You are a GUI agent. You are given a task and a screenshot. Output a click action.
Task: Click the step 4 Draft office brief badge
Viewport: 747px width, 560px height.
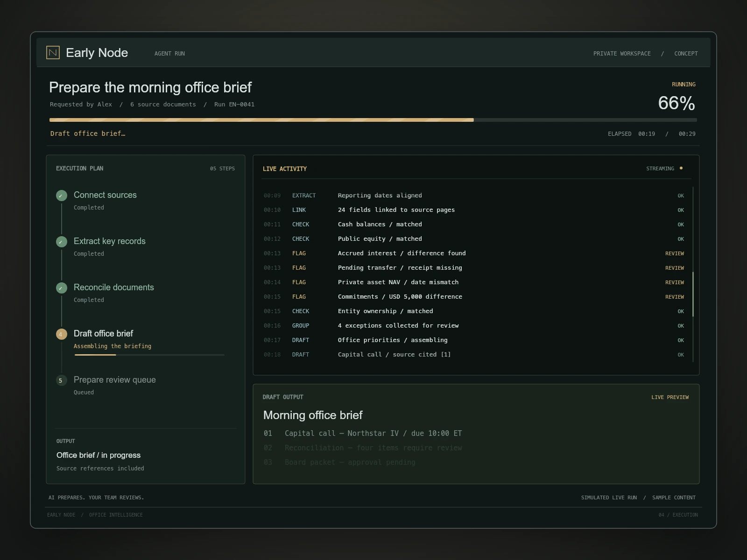coord(62,334)
